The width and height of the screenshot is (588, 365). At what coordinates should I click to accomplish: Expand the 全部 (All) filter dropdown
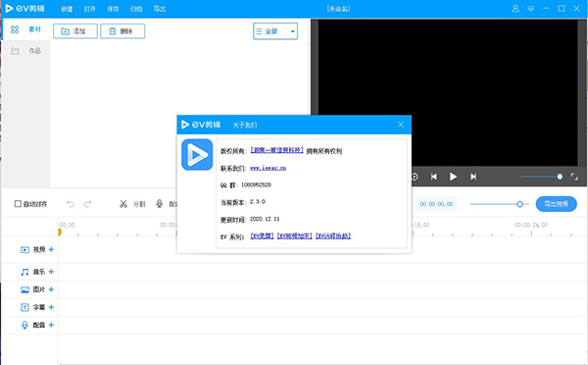pos(275,31)
